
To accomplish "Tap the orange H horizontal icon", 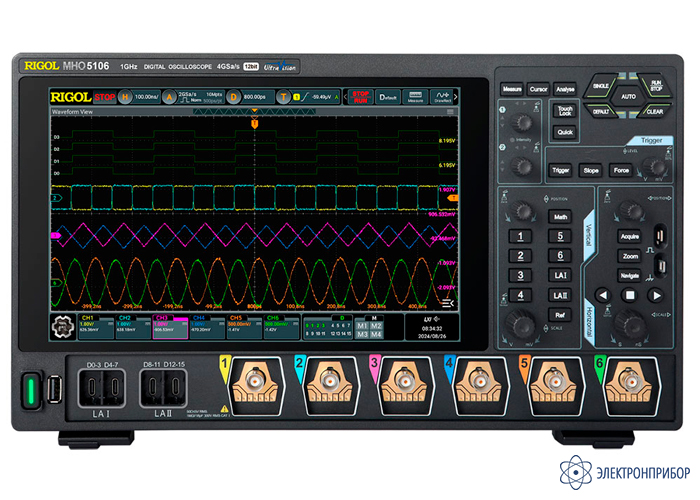I will coord(125,97).
